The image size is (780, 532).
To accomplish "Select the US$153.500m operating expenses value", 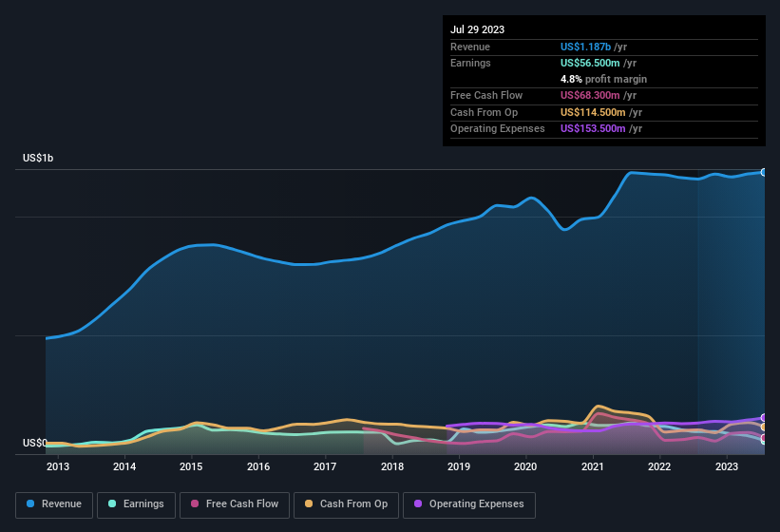I will click(x=593, y=129).
